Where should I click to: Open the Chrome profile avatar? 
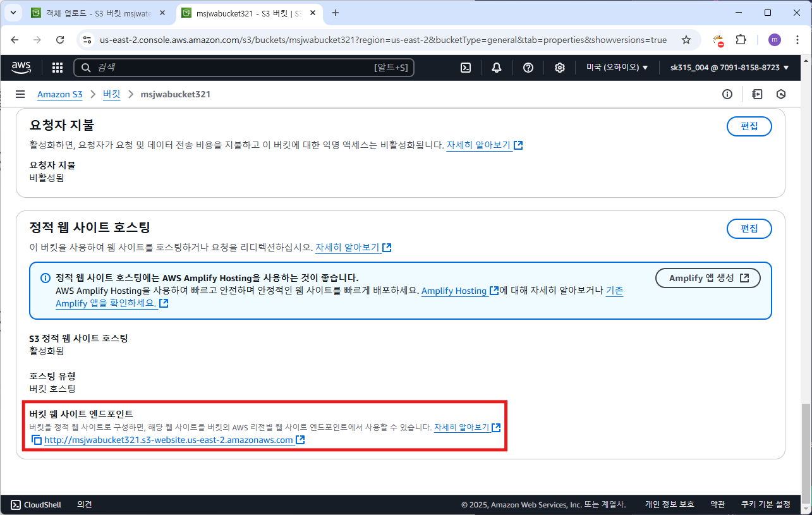(x=774, y=40)
